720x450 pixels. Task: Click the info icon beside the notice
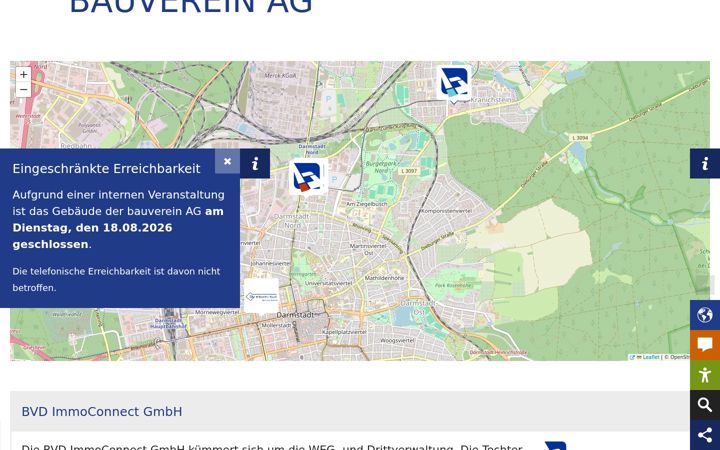click(x=255, y=163)
